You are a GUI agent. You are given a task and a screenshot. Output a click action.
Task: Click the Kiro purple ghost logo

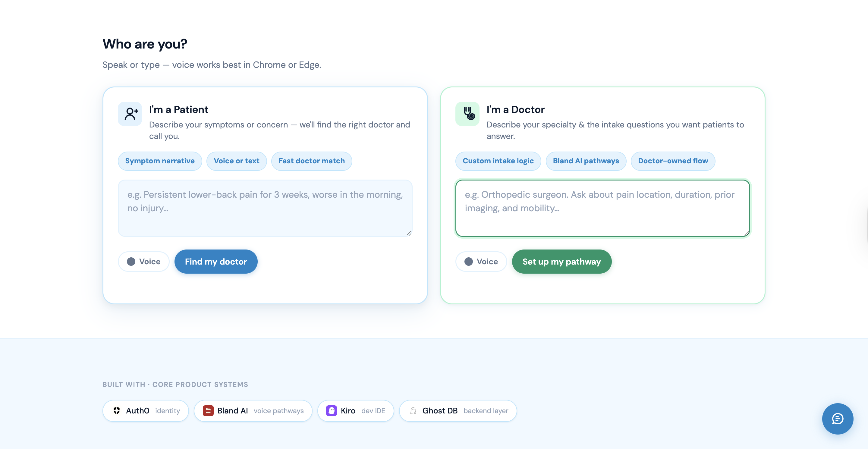click(331, 411)
